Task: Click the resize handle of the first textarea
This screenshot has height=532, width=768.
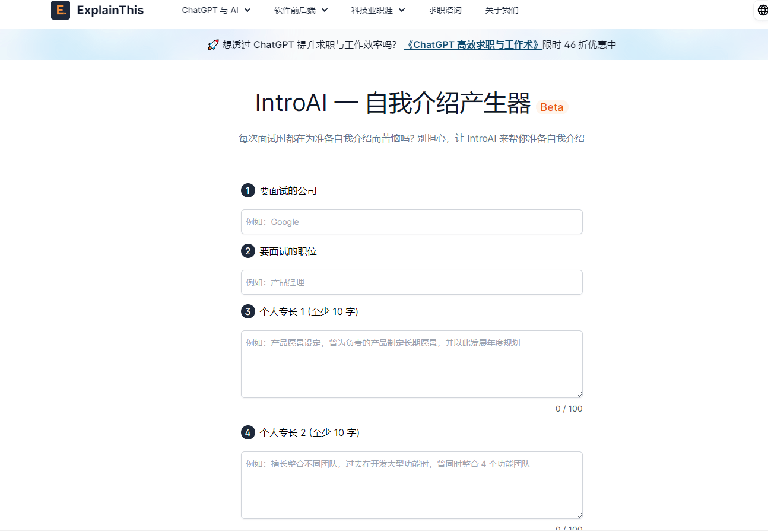Action: click(x=579, y=393)
